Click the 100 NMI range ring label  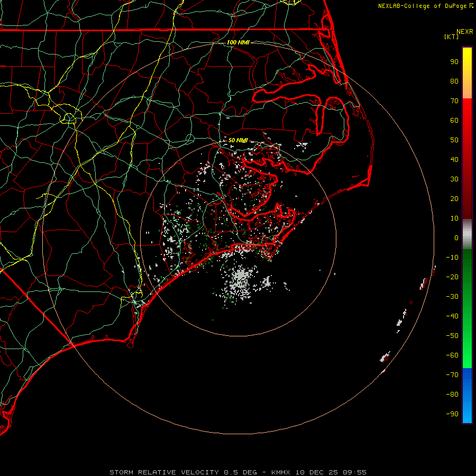(x=238, y=42)
